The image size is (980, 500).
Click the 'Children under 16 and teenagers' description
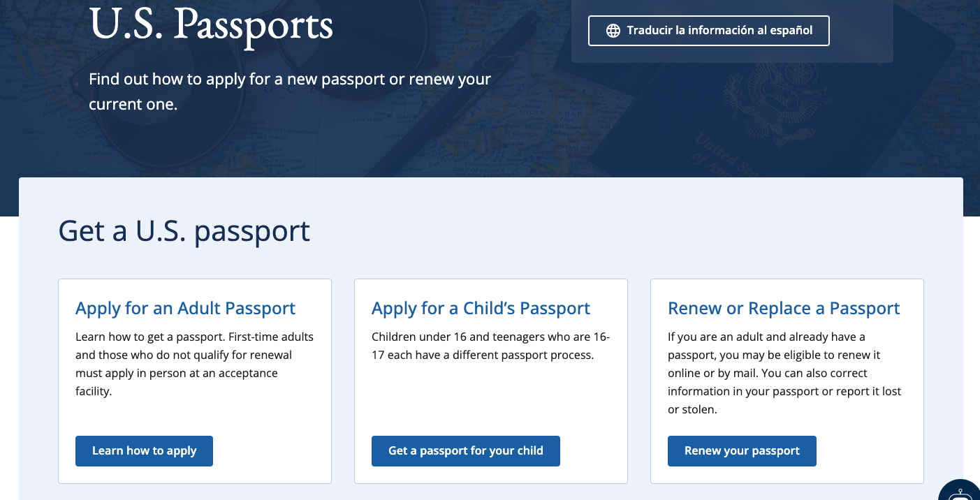[490, 346]
